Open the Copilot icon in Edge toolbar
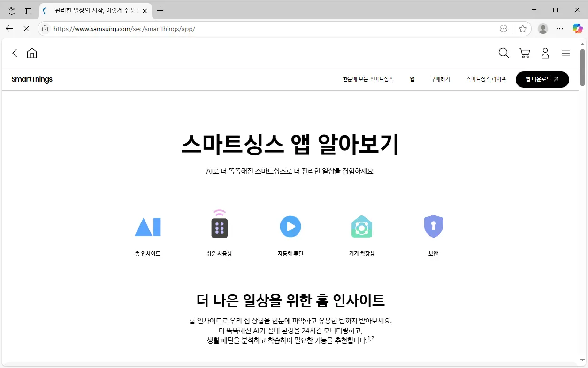588x368 pixels. pyautogui.click(x=577, y=29)
